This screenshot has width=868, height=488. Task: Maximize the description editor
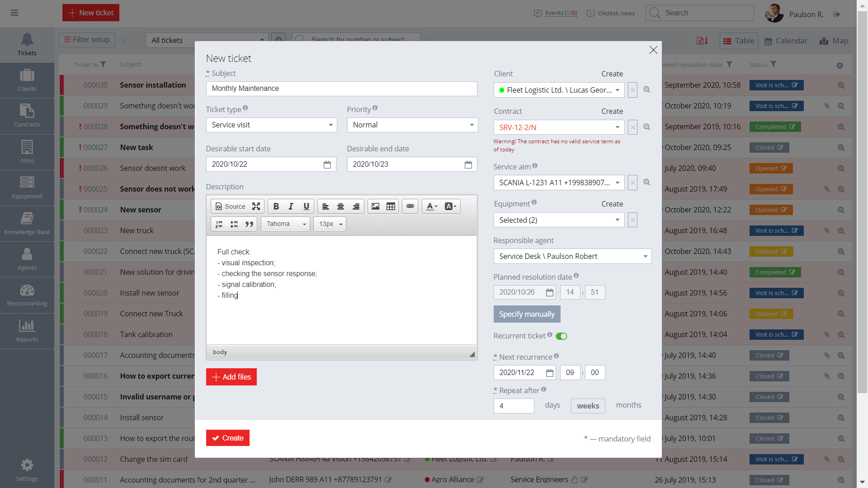(x=256, y=206)
